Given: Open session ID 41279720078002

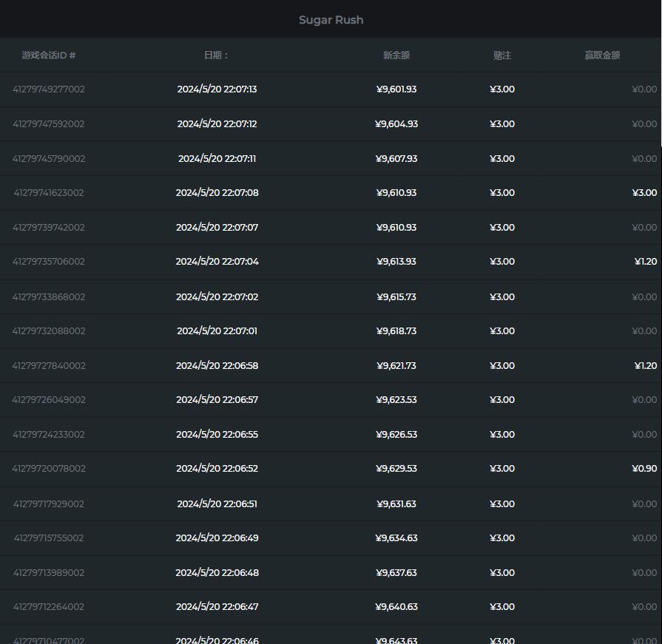Looking at the screenshot, I should 49,469.
